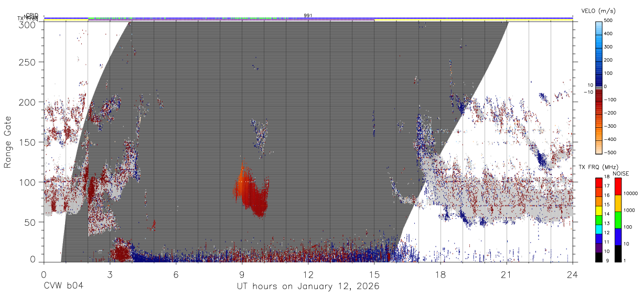Click the blue segment of the NOISE color bar
Viewport: 644px width, 297px height.
click(618, 237)
